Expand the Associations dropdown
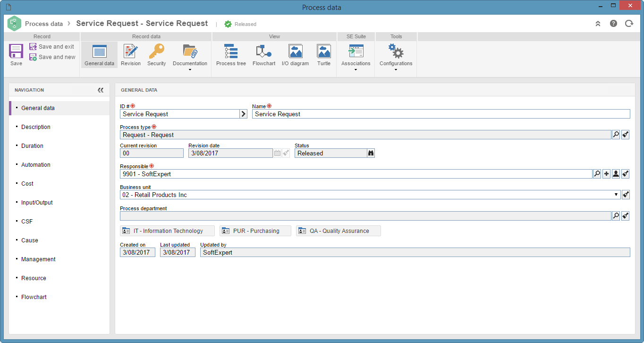Image resolution: width=644 pixels, height=343 pixels. coord(356,69)
